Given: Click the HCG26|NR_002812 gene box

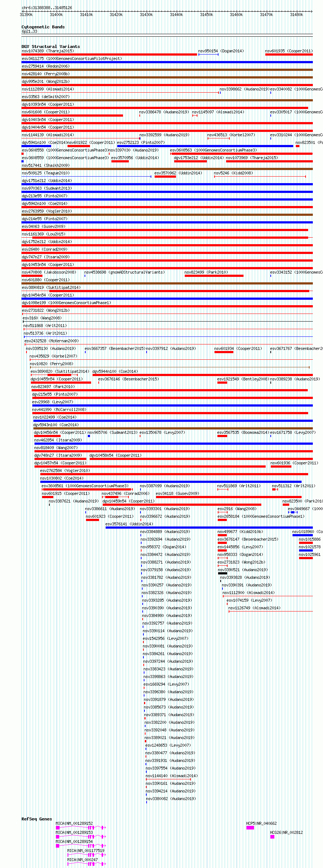Looking at the screenshot, I should point(272,836).
